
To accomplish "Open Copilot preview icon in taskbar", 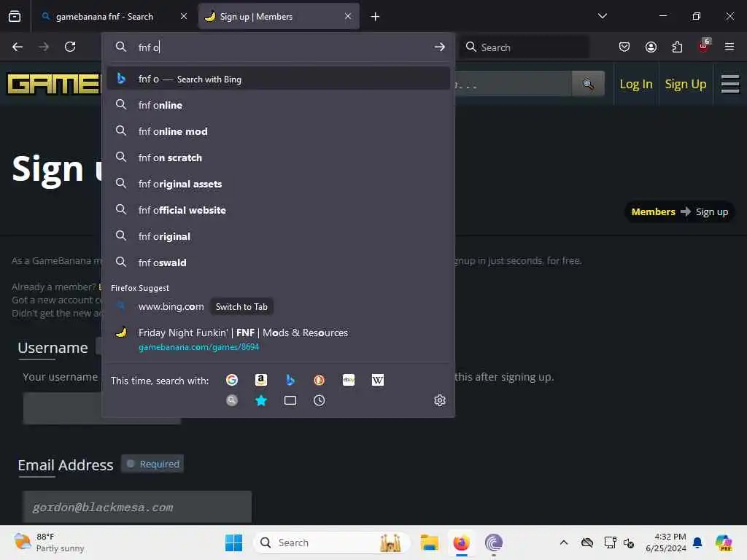I will pos(724,542).
